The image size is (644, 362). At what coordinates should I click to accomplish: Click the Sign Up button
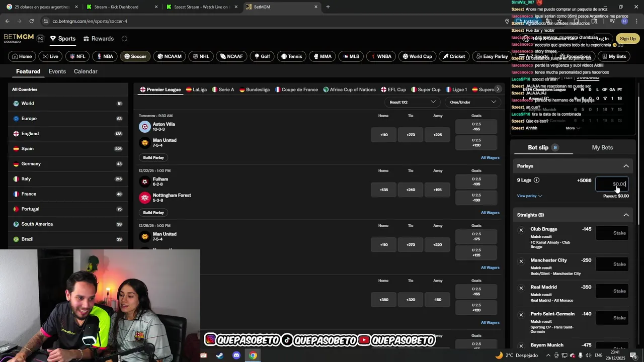point(627,39)
